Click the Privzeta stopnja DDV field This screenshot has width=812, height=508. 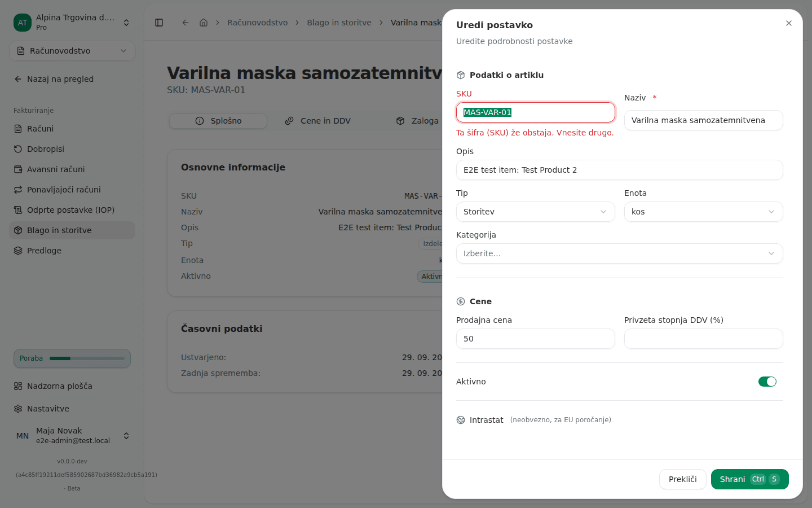tap(704, 339)
